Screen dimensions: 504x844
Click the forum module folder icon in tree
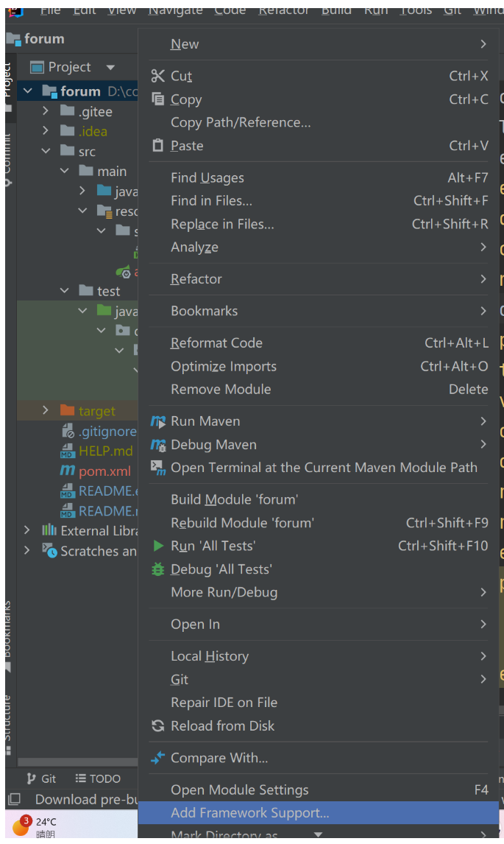tap(49, 91)
